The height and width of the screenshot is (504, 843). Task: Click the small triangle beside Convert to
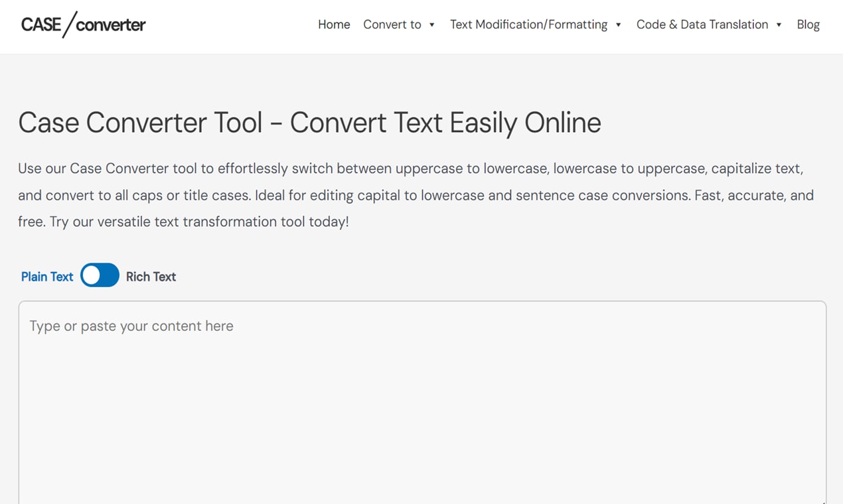tap(432, 25)
